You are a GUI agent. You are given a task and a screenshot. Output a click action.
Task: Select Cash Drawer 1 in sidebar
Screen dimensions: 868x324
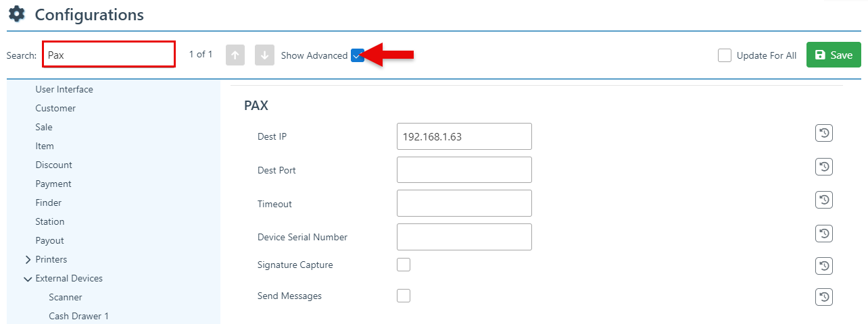pyautogui.click(x=78, y=316)
